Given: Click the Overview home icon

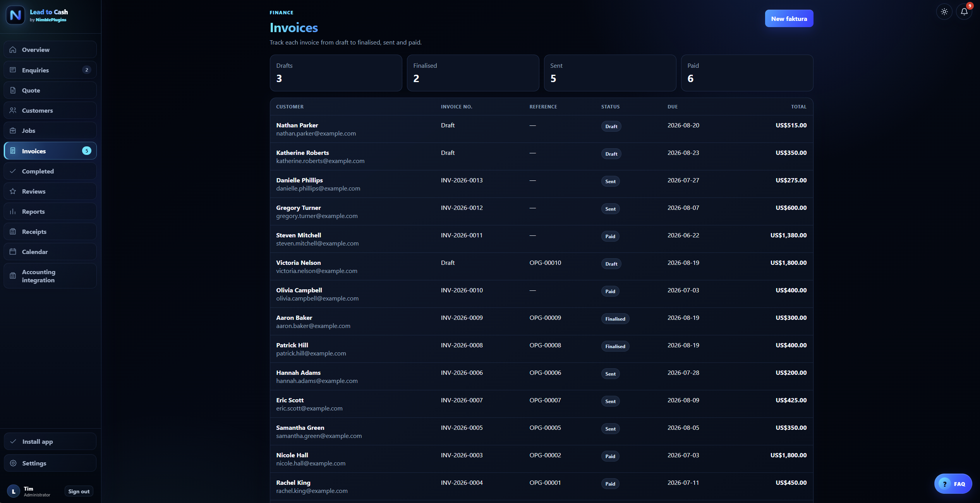Looking at the screenshot, I should (x=13, y=50).
